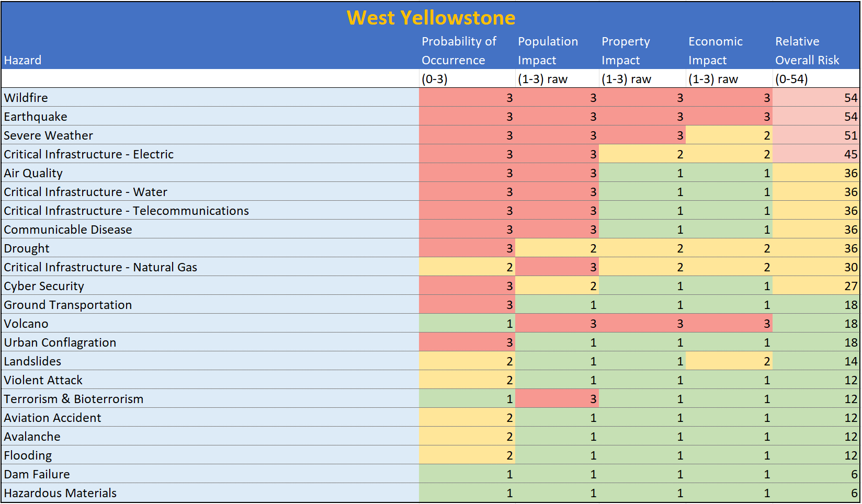This screenshot has height=504, width=862.
Task: Click Cyber Security overall risk value 27
Action: (850, 286)
